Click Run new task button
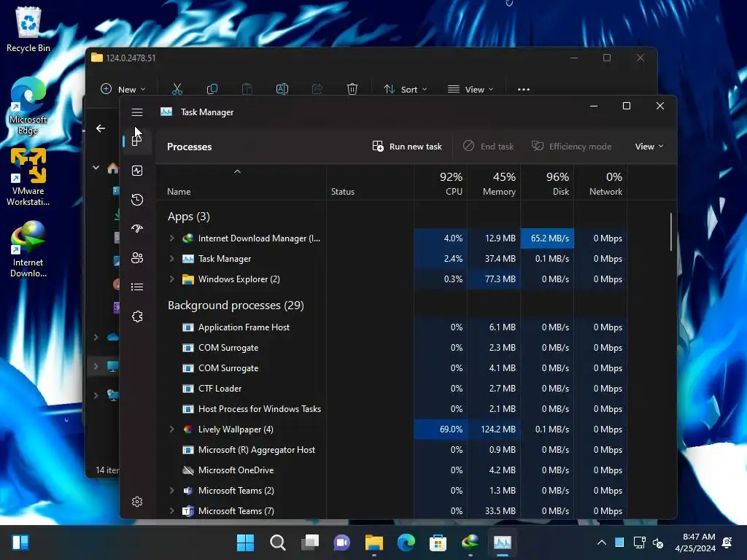The height and width of the screenshot is (560, 747). coord(407,146)
